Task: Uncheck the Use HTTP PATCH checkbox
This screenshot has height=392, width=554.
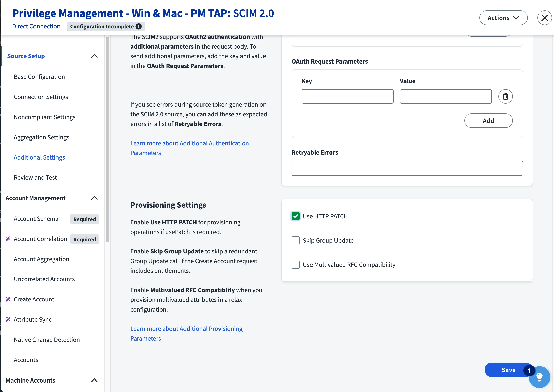Action: coord(295,216)
